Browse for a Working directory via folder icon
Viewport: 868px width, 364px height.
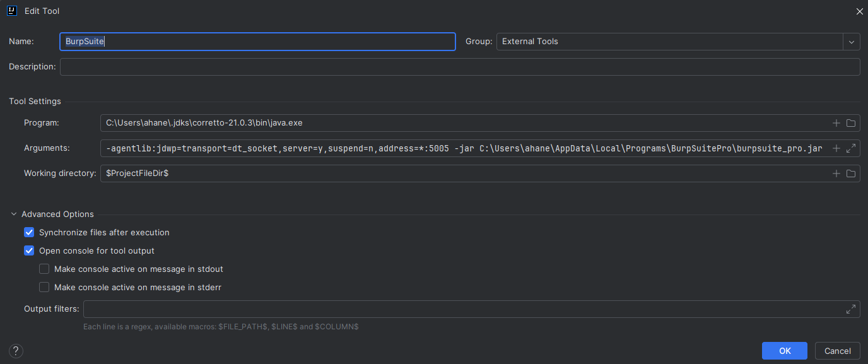pyautogui.click(x=851, y=173)
